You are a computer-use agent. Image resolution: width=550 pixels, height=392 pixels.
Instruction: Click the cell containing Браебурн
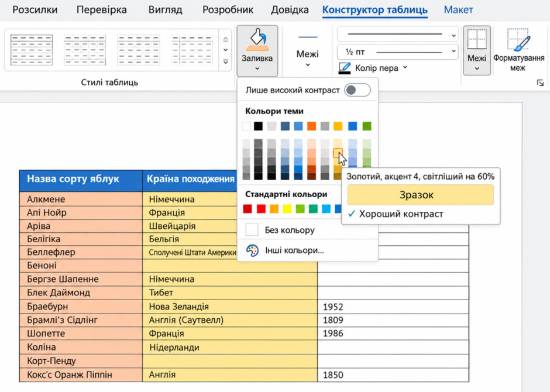(x=81, y=307)
